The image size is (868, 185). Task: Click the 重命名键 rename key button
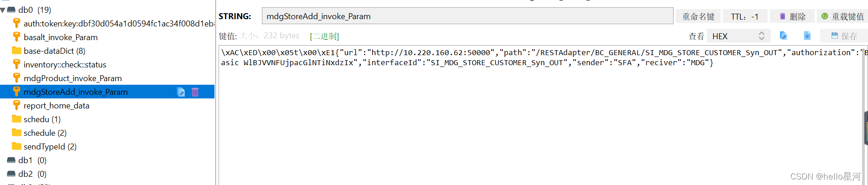click(x=698, y=16)
